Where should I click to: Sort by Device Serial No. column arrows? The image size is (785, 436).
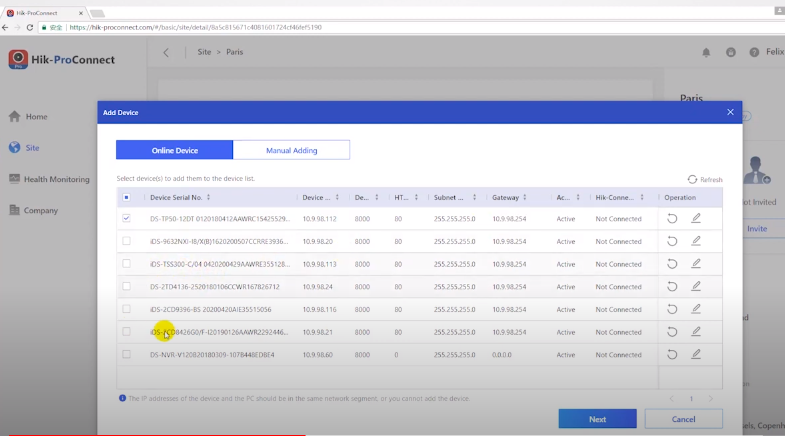tap(210, 197)
